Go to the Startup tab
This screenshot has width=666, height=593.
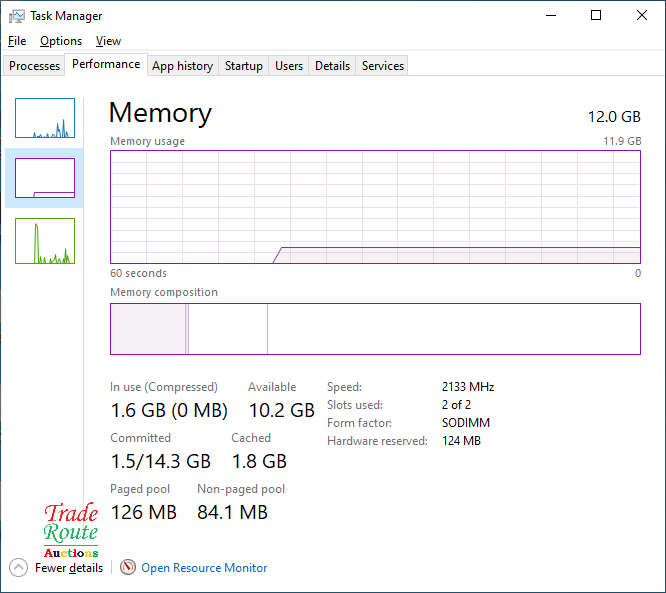coord(243,66)
